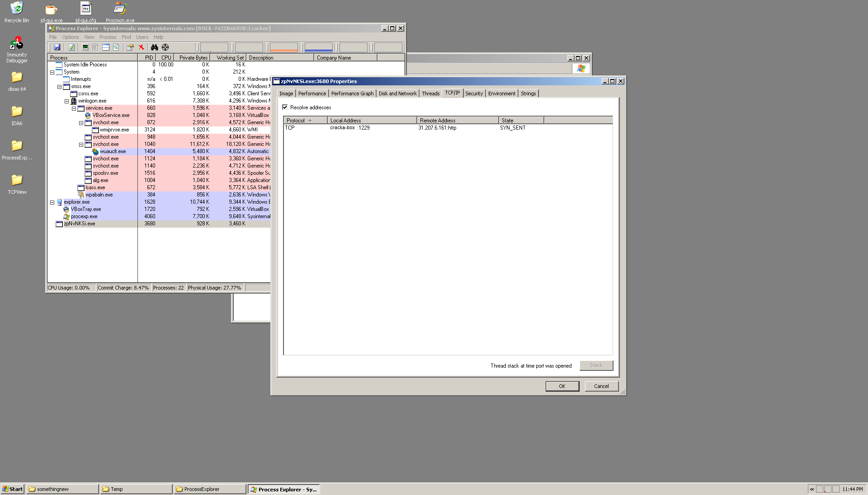Image resolution: width=868 pixels, height=495 pixels.
Task: Open the Find menu
Action: click(126, 37)
